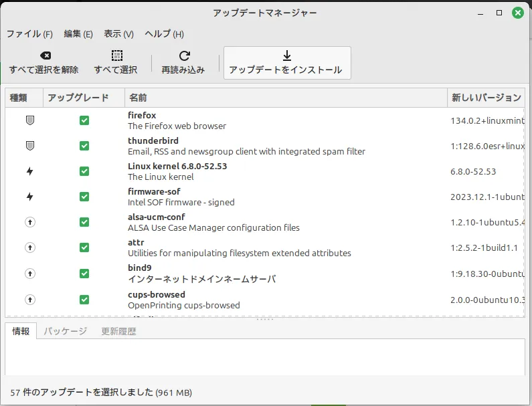Toggle the checkbox for firmware-sof

click(84, 197)
